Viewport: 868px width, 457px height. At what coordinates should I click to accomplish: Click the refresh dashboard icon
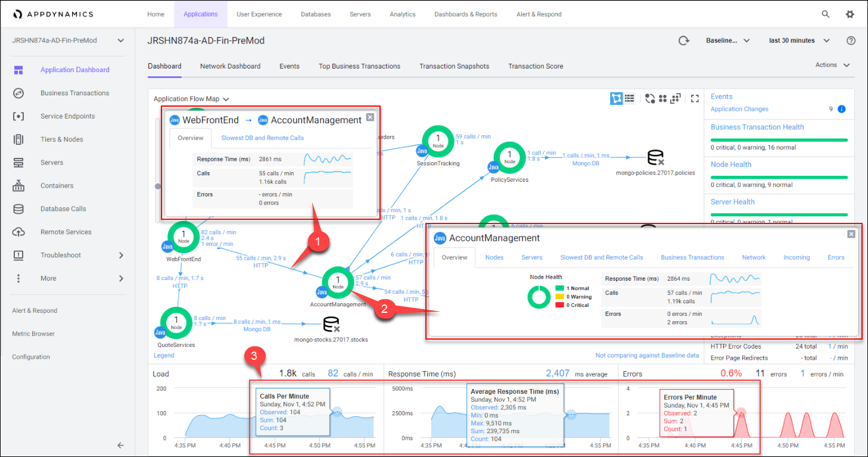pyautogui.click(x=684, y=41)
